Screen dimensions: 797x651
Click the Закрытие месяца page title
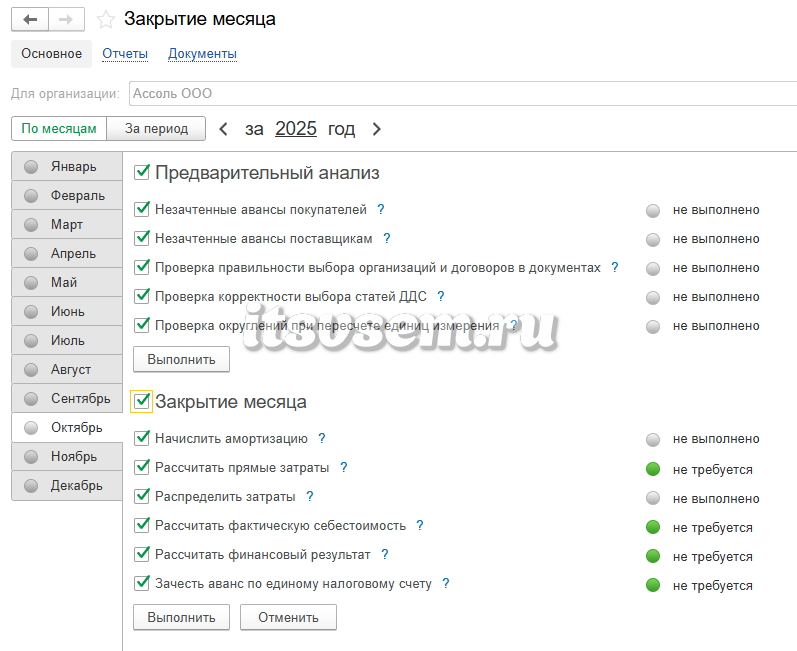coord(200,19)
